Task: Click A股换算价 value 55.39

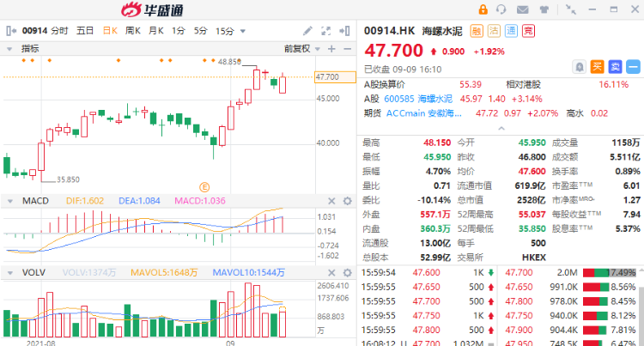Action: point(471,84)
